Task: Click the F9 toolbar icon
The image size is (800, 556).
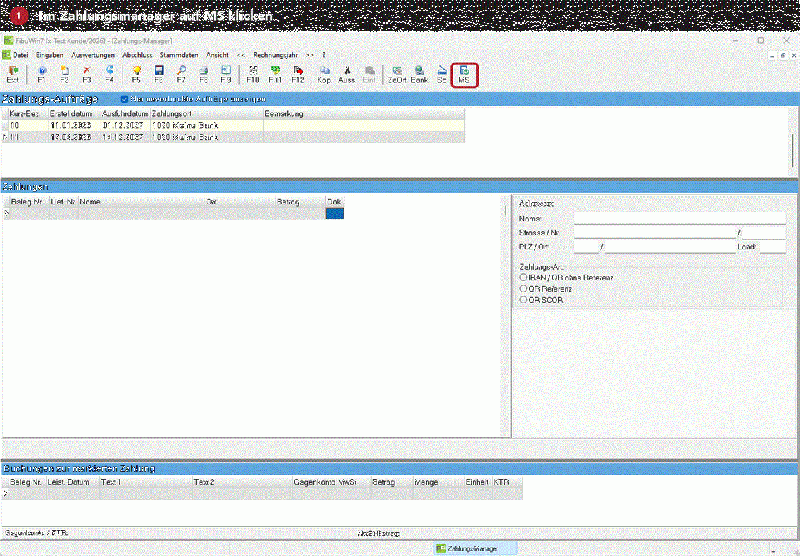Action: 226,74
